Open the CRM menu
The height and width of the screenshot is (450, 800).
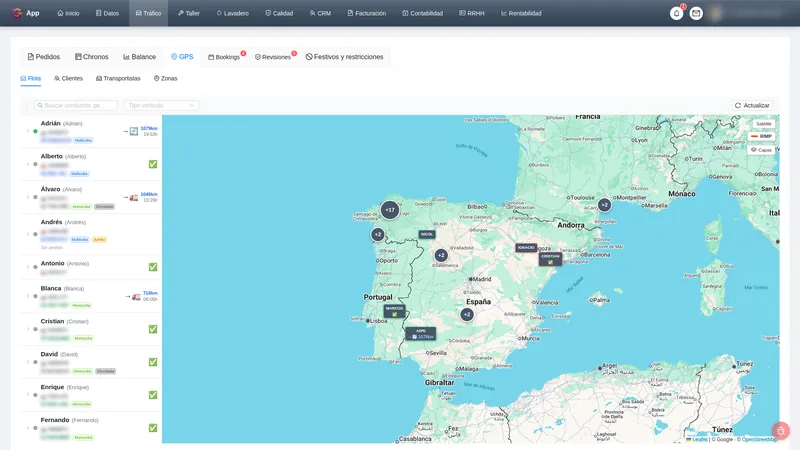[x=320, y=13]
